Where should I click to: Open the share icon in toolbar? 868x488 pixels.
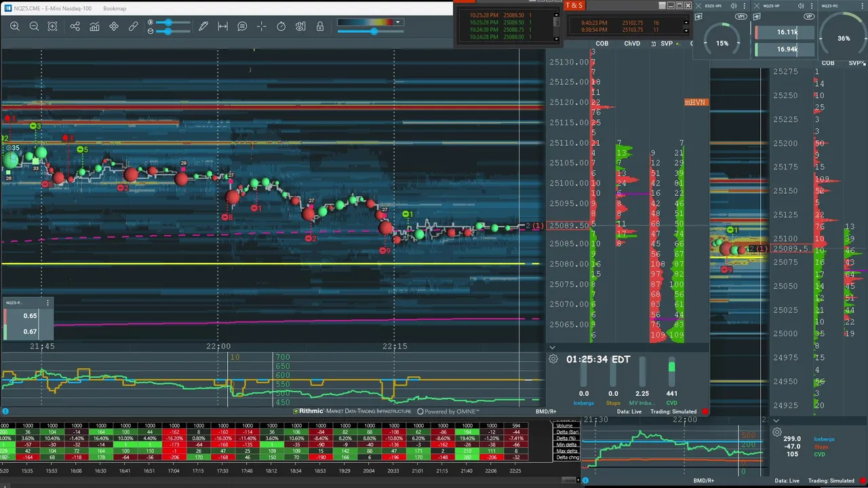click(75, 26)
